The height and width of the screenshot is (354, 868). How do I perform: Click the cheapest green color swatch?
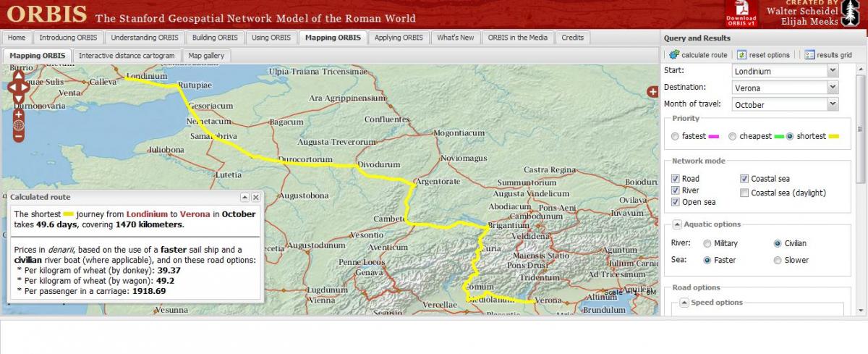[778, 136]
